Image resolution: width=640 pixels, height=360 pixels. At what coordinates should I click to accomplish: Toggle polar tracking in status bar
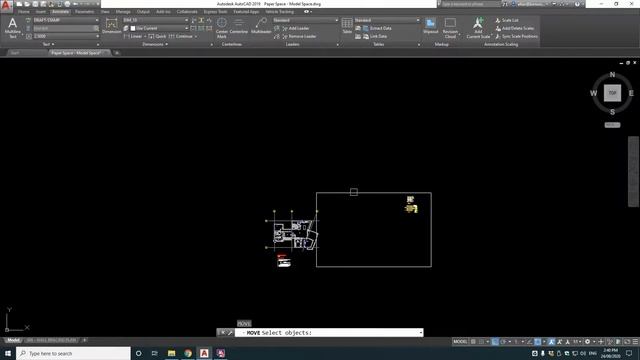pyautogui.click(x=504, y=342)
